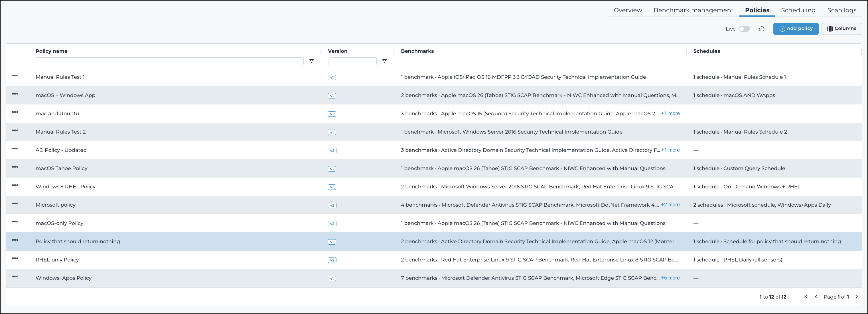868x314 pixels.
Task: Click the RHEL Daily (all sensors) schedule cell
Action: pyautogui.click(x=738, y=260)
